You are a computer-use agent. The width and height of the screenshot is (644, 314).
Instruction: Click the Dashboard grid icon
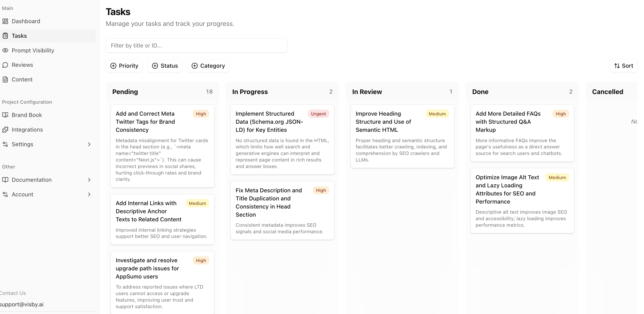point(5,21)
